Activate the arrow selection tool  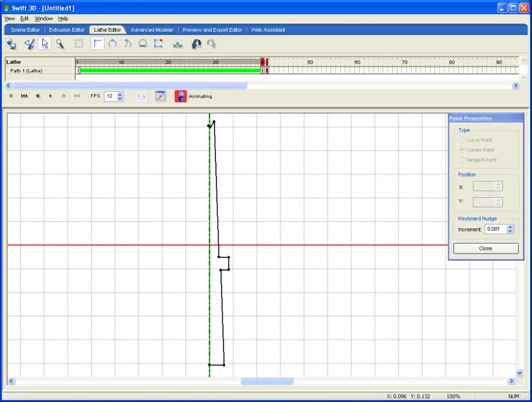coord(45,44)
